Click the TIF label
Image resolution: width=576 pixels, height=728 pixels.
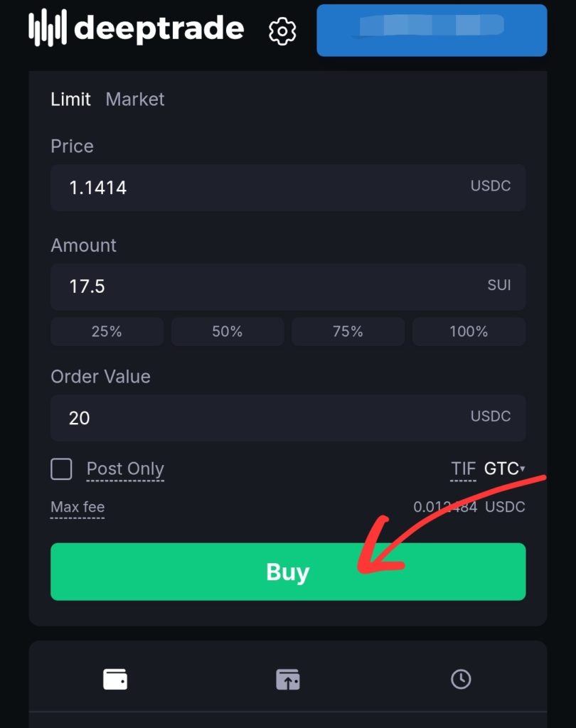pos(464,469)
